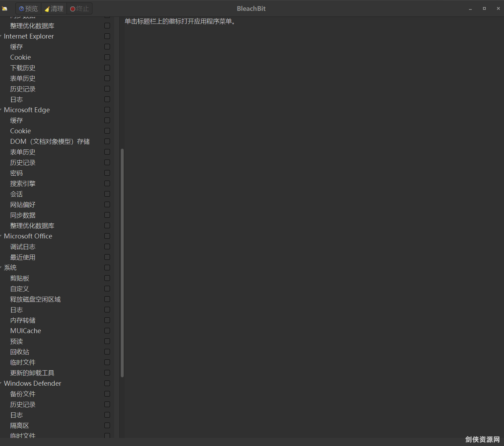Click the cleaner list vertical scrollbar
Viewport: 504px width, 446px height.
point(122,263)
